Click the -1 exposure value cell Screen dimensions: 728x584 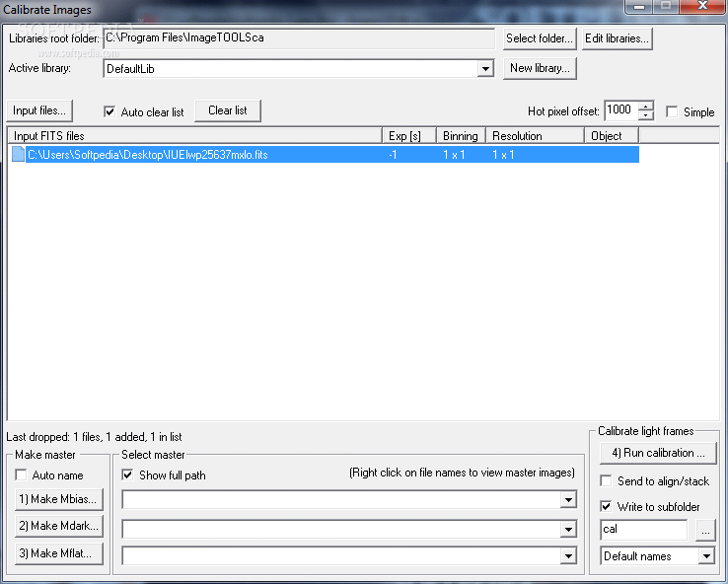393,155
